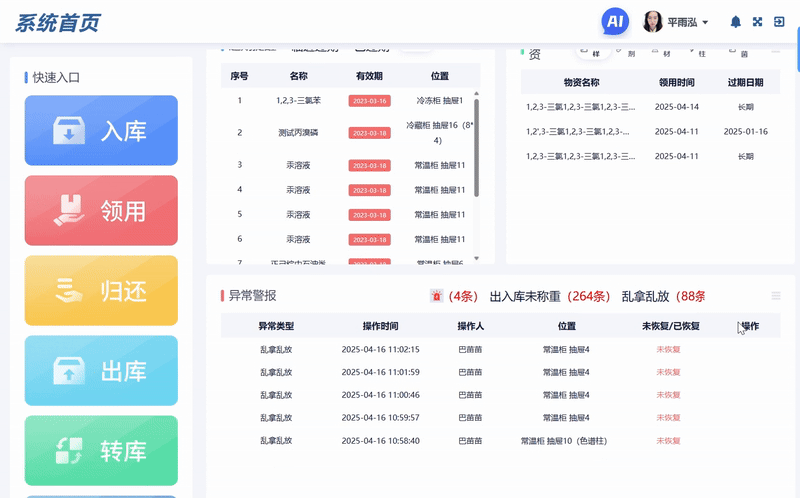Expand the 平雨泓 user dropdown arrow
Viewport: 800px width, 498px height.
pos(705,22)
